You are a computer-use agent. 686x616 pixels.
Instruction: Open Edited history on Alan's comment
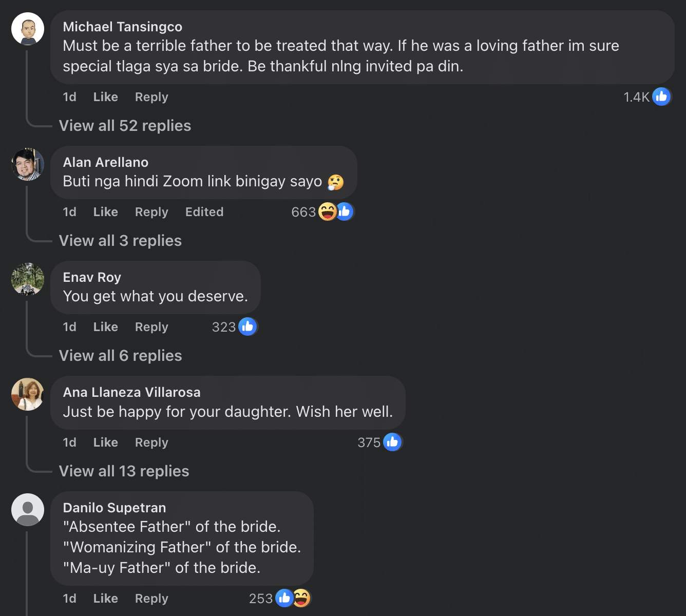tap(204, 212)
